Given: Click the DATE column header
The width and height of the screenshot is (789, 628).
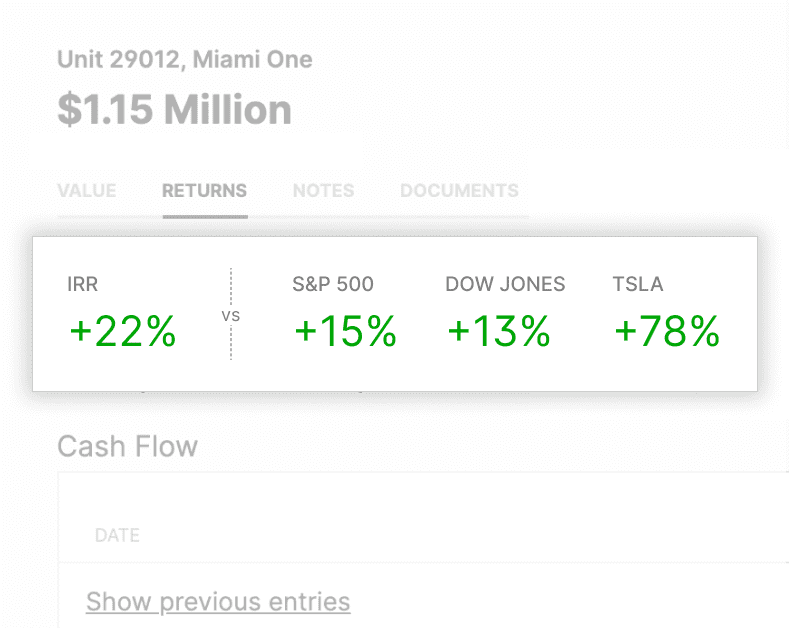Looking at the screenshot, I should point(117,535).
